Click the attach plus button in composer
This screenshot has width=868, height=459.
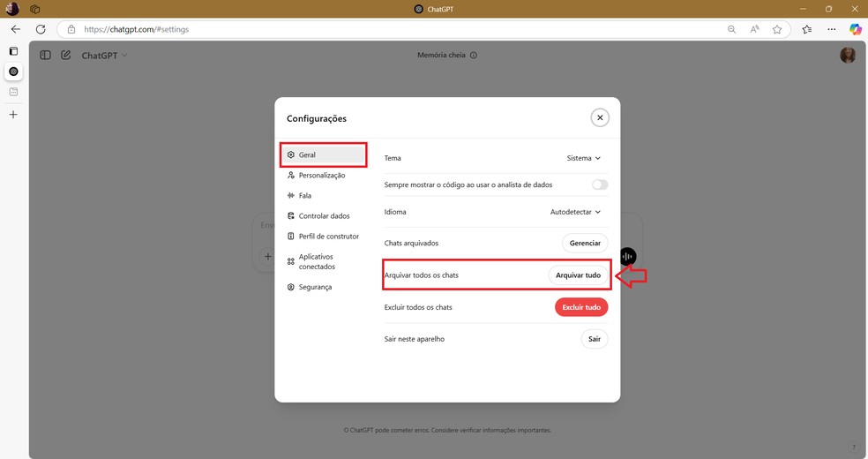tap(267, 256)
